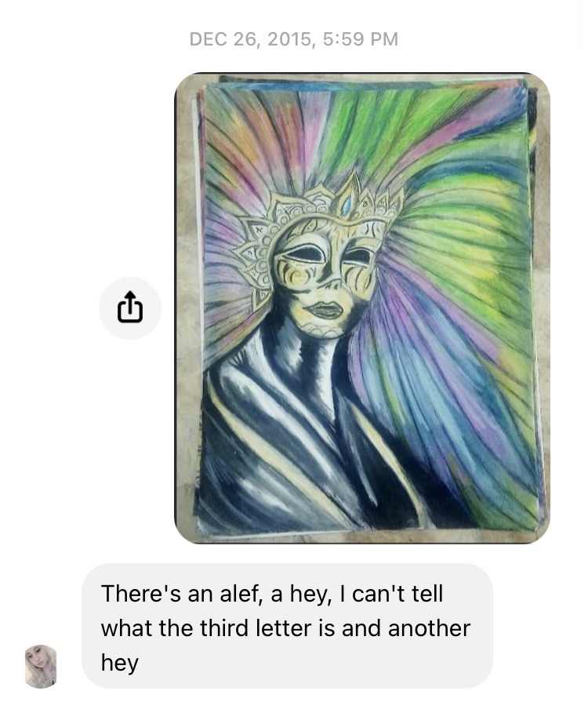The width and height of the screenshot is (588, 713).
Task: Click the last word "hey" of the message
Action: tap(119, 664)
